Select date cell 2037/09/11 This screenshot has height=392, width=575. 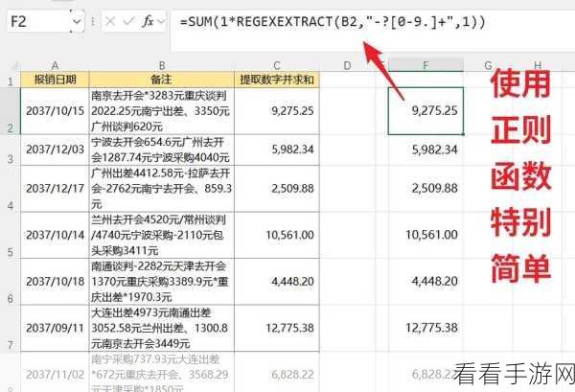(55, 328)
